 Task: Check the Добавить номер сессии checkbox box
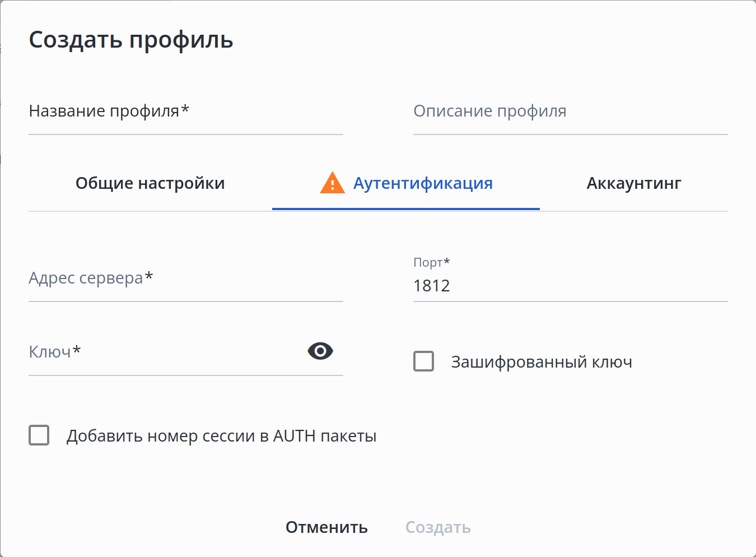click(x=39, y=435)
